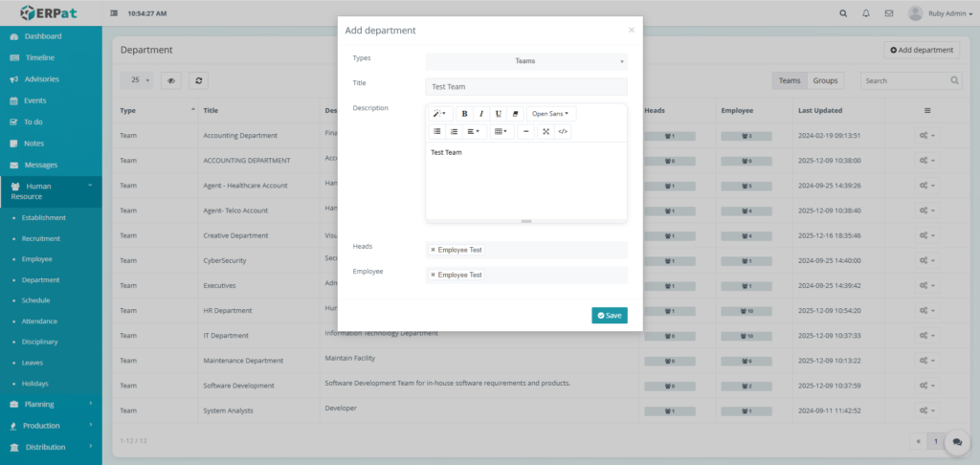Open the search magnifier in header
The width and height of the screenshot is (980, 465).
tap(843, 13)
